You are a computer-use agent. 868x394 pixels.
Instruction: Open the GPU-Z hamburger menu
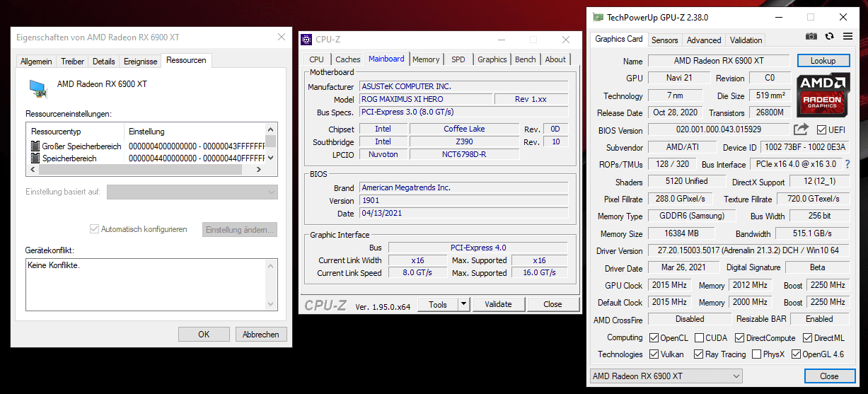point(847,36)
